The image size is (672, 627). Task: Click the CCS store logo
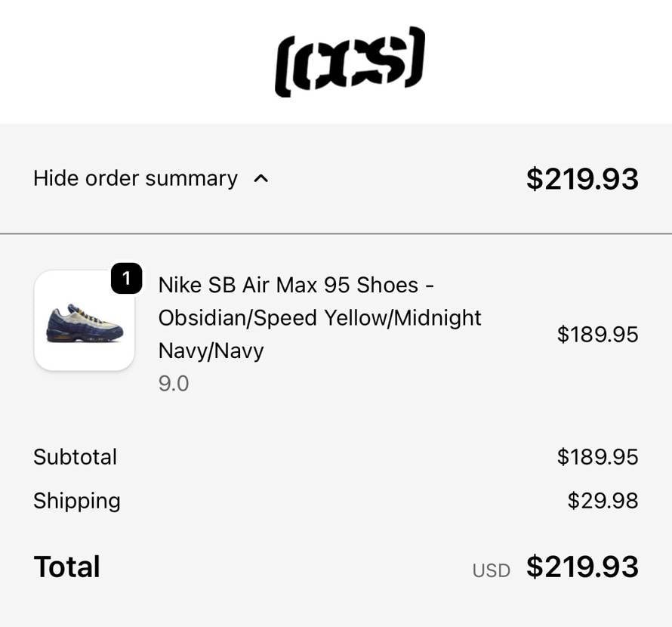(x=350, y=61)
